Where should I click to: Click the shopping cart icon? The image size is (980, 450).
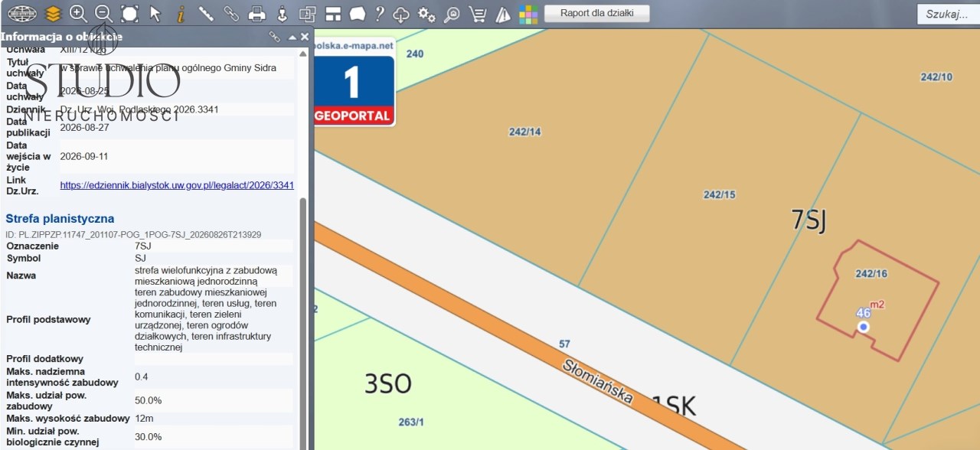click(x=477, y=14)
